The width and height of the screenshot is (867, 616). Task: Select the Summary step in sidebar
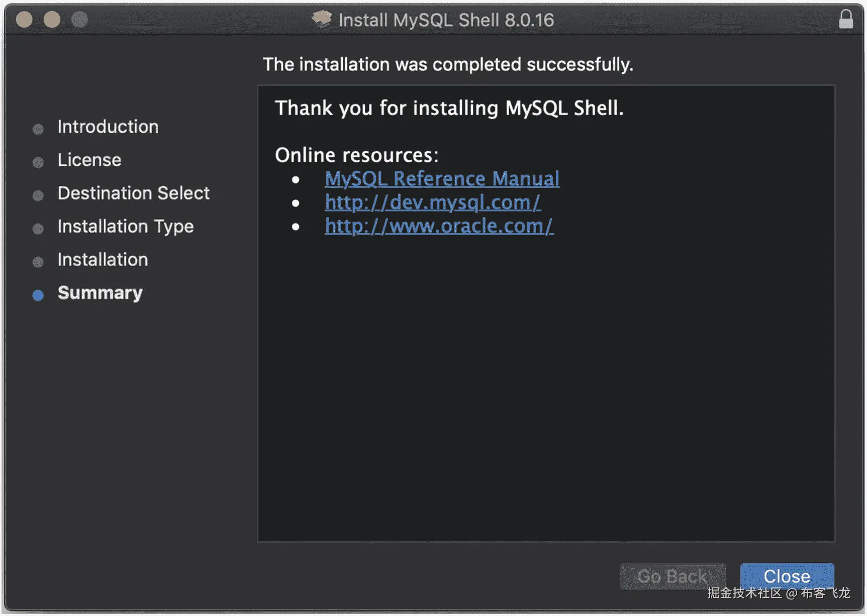click(x=100, y=293)
